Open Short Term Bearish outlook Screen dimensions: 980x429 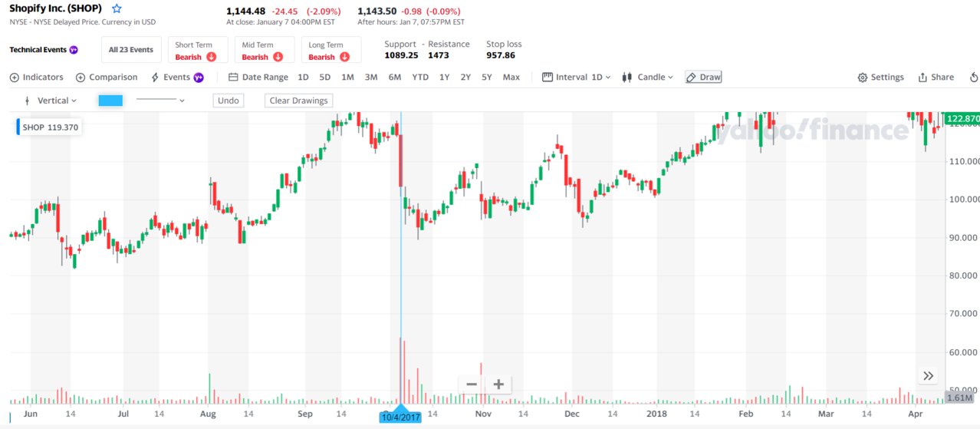point(199,50)
